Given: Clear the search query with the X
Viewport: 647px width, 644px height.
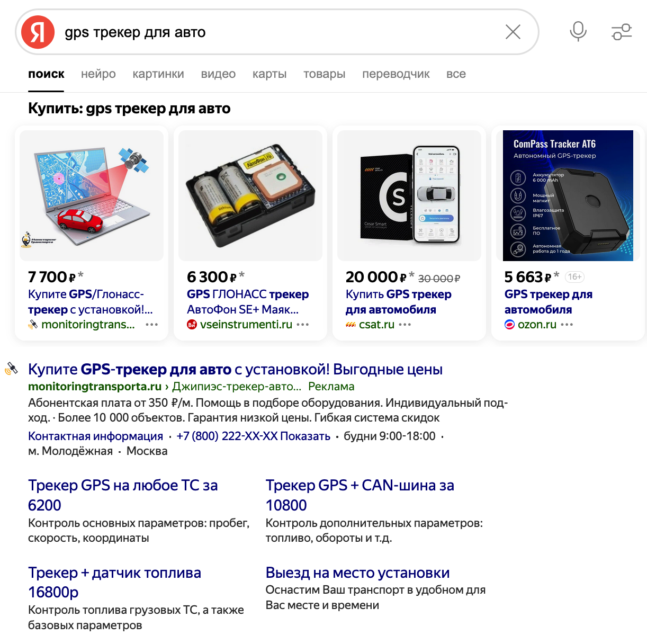Looking at the screenshot, I should tap(513, 32).
